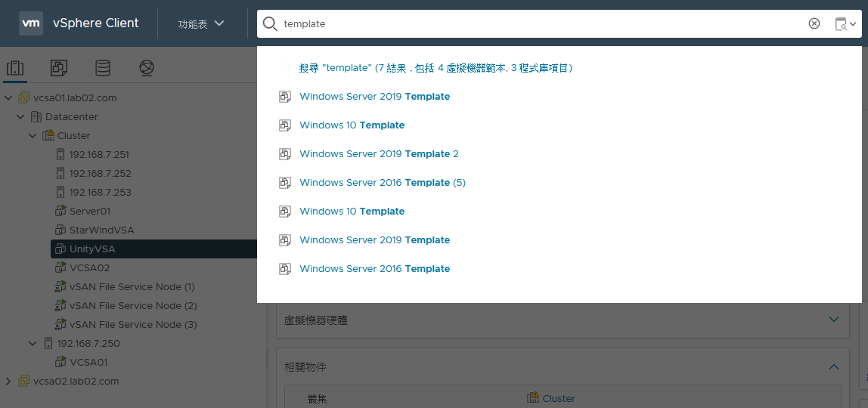Viewport: 868px width, 408px height.
Task: Click the vSphere Client title
Action: pos(96,23)
